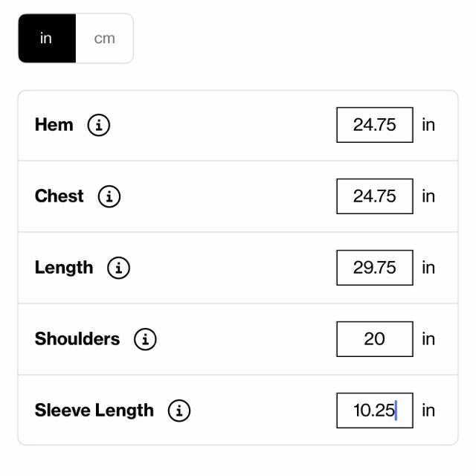
Task: Click the Length row label text
Action: point(64,268)
